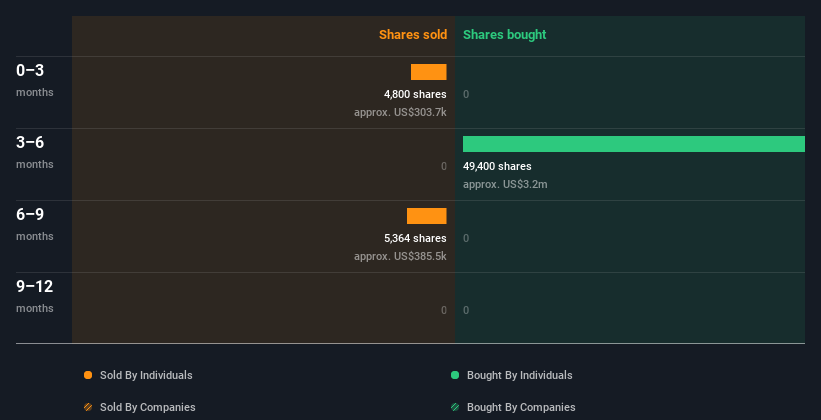Click the 'Shares bought' column header
Screen dimensions: 821x420
[x=504, y=35]
